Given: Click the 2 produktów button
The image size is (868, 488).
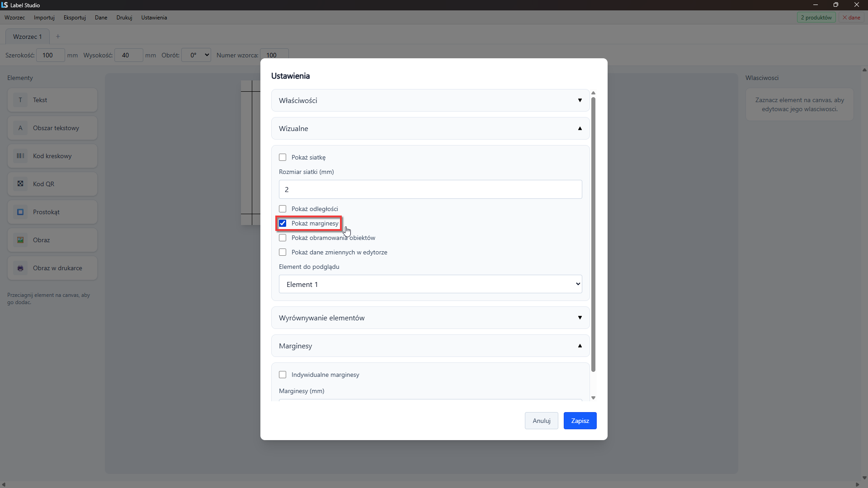Looking at the screenshot, I should point(816,18).
